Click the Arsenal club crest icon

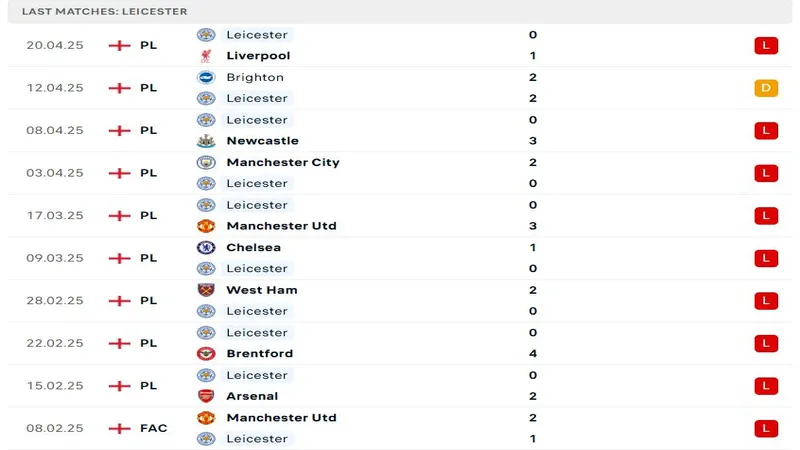pos(206,396)
